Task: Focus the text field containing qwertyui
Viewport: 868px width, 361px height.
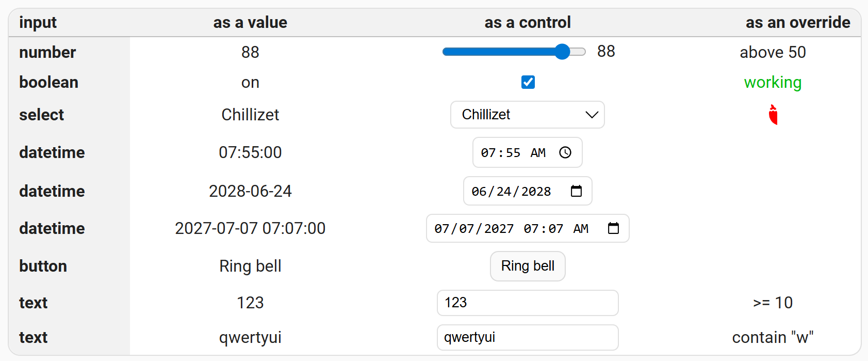Action: pos(527,337)
